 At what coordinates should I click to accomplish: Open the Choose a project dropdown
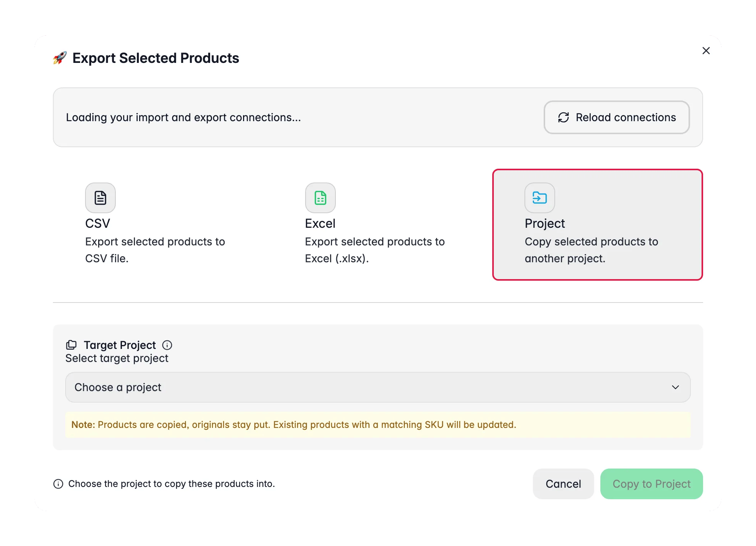378,387
